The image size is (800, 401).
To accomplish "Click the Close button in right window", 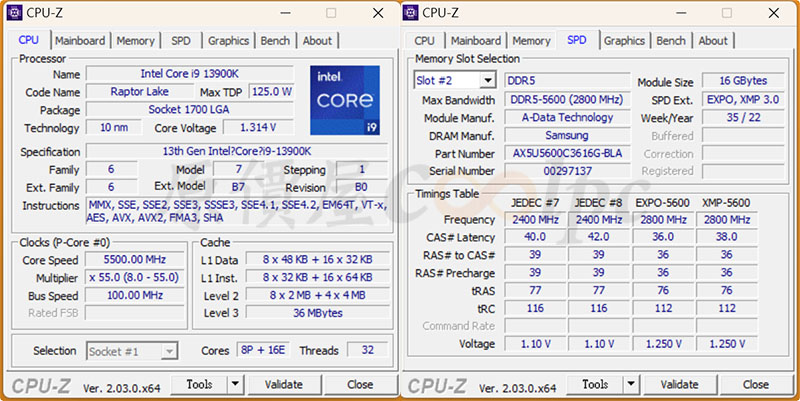I will 756,384.
